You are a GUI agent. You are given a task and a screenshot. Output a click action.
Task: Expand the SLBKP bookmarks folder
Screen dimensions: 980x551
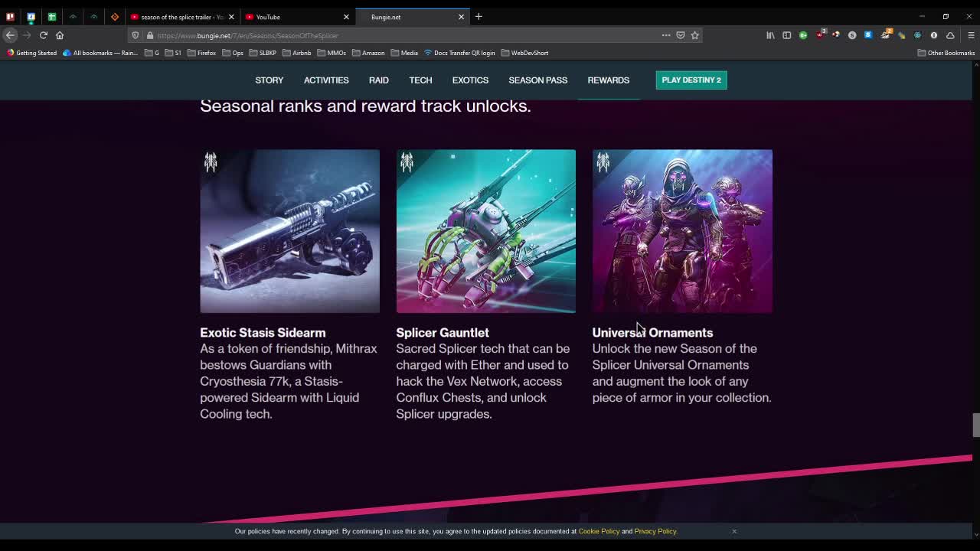click(x=263, y=53)
